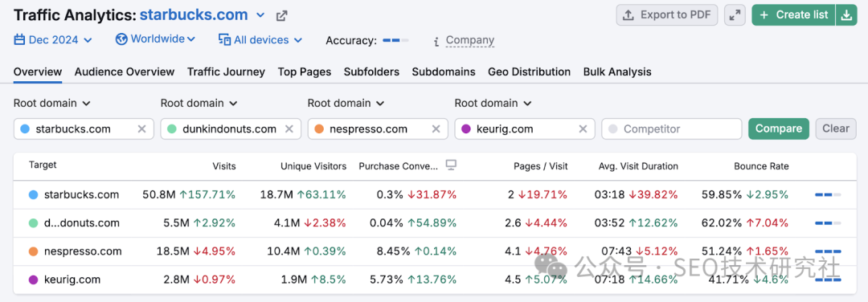The width and height of the screenshot is (868, 302).
Task: Click the empty Competitor input field
Action: pyautogui.click(x=671, y=129)
